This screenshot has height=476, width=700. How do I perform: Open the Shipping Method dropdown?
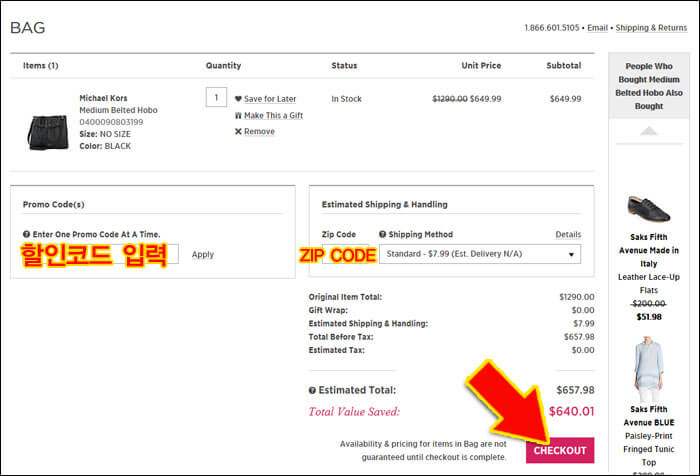coord(480,254)
